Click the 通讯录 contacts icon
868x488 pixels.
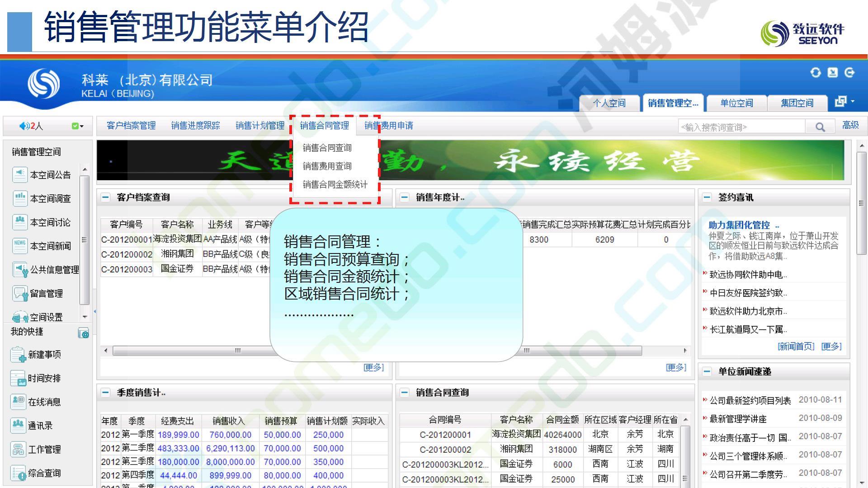(18, 425)
